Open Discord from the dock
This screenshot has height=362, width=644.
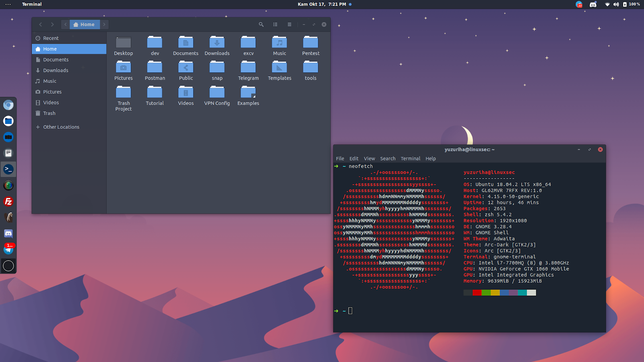point(8,233)
